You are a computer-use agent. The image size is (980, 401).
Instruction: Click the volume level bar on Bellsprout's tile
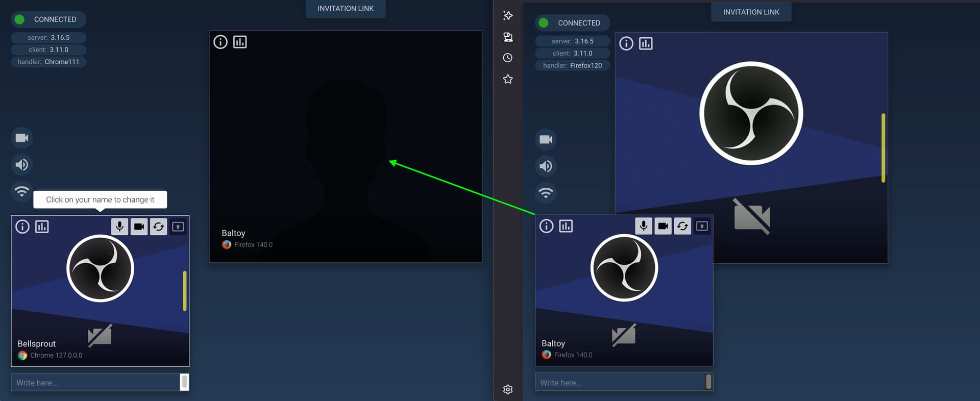184,291
